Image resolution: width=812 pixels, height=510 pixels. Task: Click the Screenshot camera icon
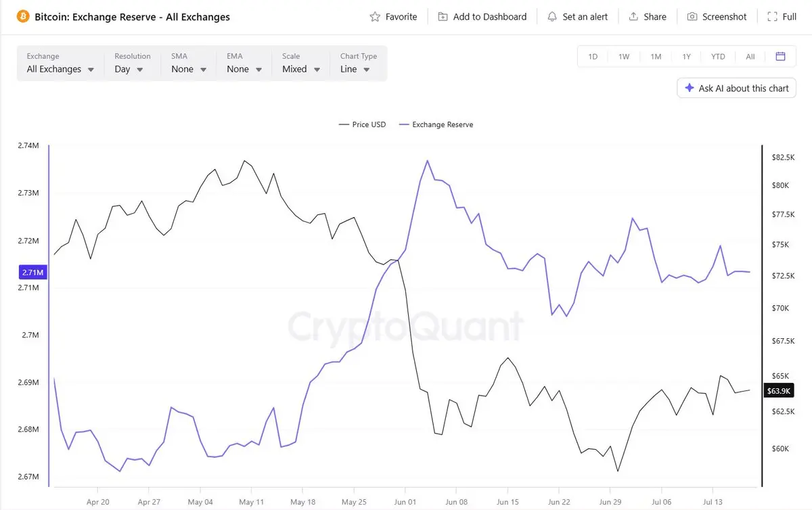click(692, 16)
